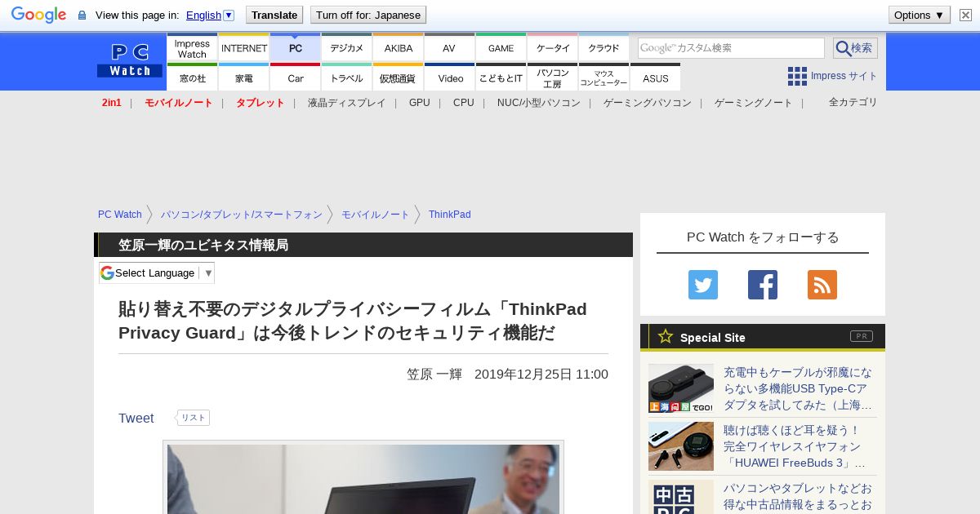Go to the タブレット category
This screenshot has width=980, height=514.
tap(260, 103)
